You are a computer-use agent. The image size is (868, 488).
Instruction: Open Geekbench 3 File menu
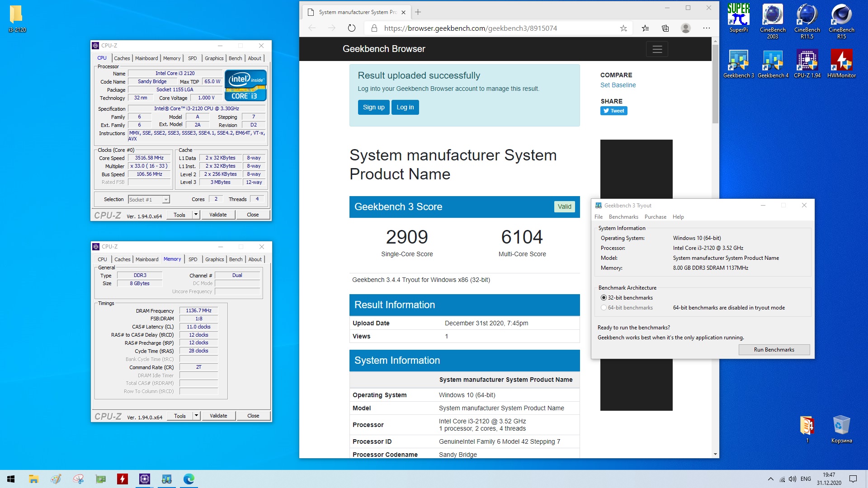coord(599,217)
